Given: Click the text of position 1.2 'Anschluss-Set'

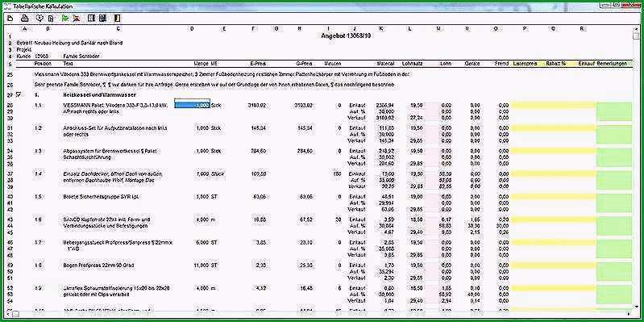Looking at the screenshot, I should click(x=115, y=132).
